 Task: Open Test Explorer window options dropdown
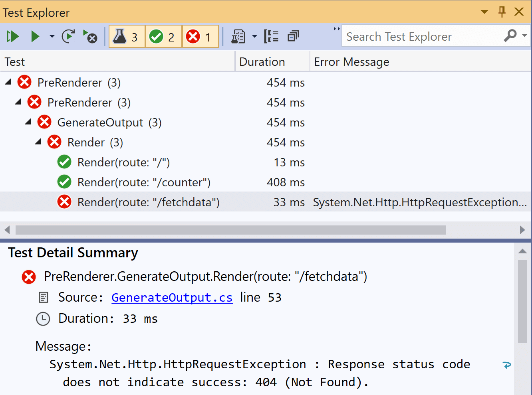(x=484, y=12)
